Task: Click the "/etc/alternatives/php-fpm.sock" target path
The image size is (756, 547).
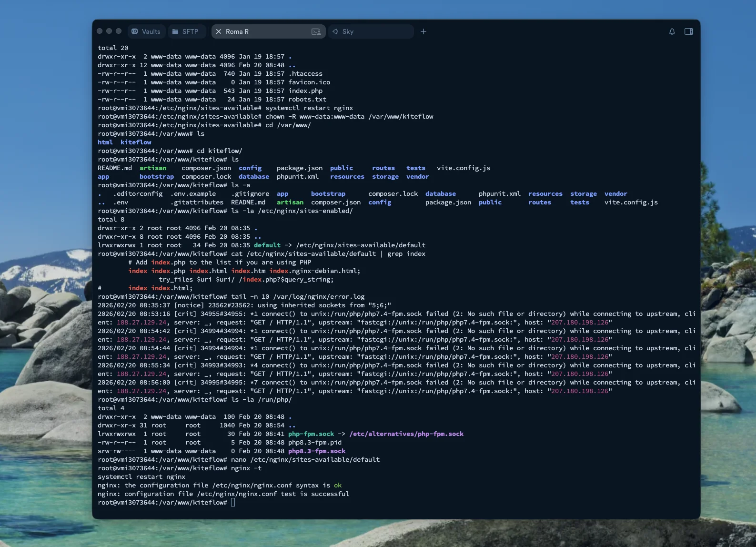Action: (406, 434)
